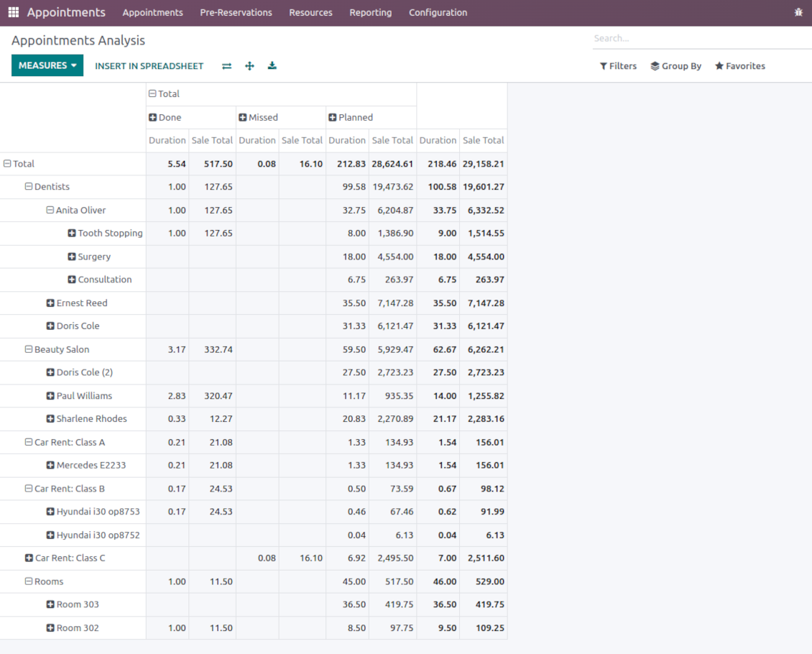Viewport: 812px width, 654px height.
Task: Click the 16.10 Class C missed cell
Action: point(302,558)
